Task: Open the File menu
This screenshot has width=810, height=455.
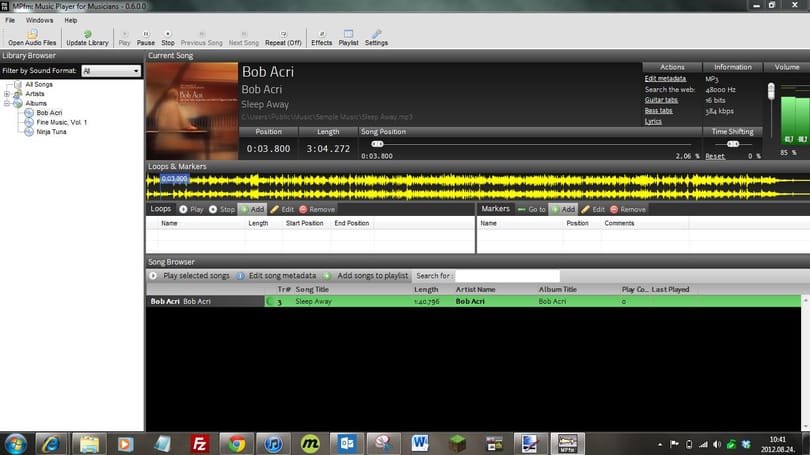Action: [10, 20]
